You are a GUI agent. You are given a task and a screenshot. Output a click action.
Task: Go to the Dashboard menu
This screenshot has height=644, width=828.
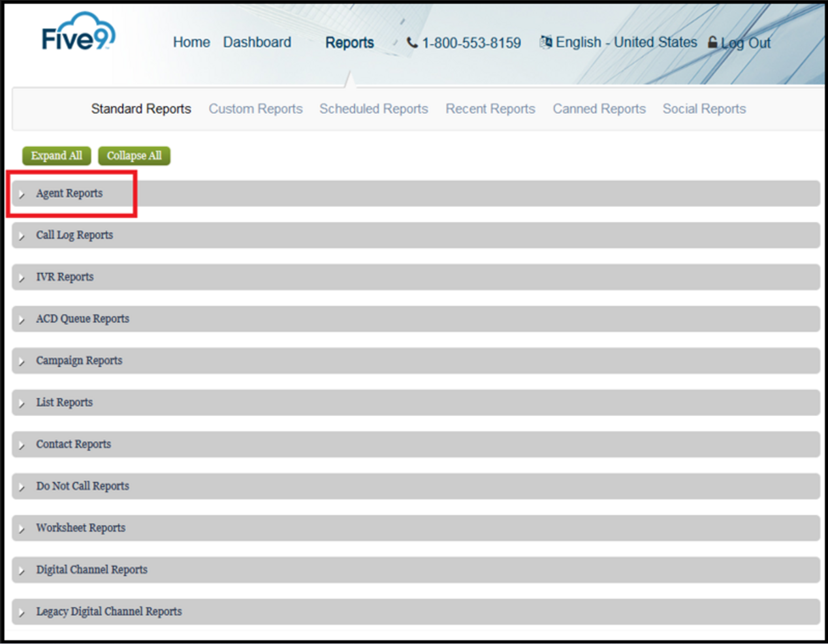(x=257, y=42)
